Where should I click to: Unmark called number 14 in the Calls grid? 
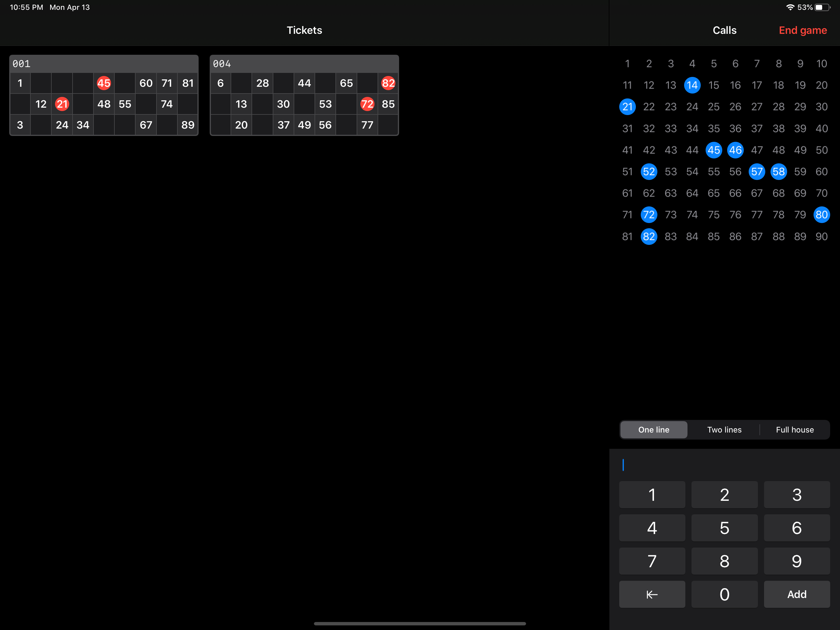tap(692, 85)
